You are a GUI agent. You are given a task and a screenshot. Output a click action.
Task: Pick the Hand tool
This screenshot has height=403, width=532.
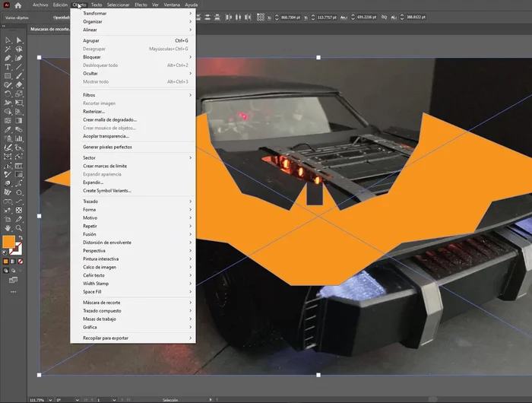coord(8,227)
